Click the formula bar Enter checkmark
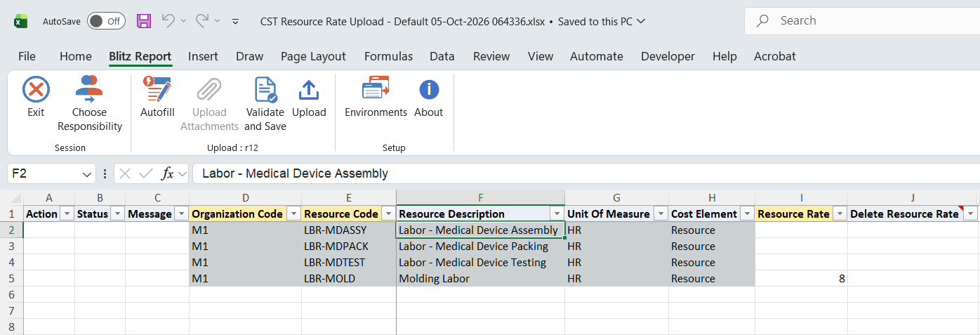980x335 pixels. (146, 173)
